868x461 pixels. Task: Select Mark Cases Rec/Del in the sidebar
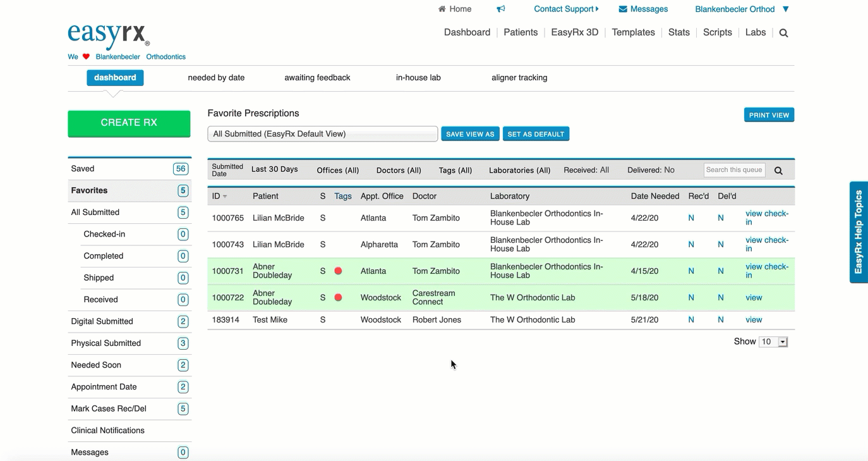(x=130, y=409)
